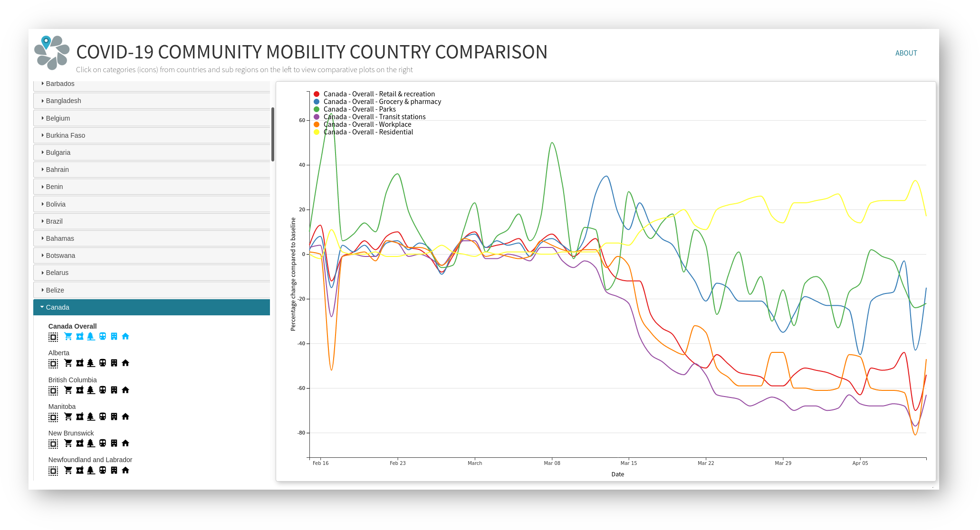Viewport: 980px width, 530px height.
Task: Enable Manitoba workplace building icon
Action: [114, 416]
